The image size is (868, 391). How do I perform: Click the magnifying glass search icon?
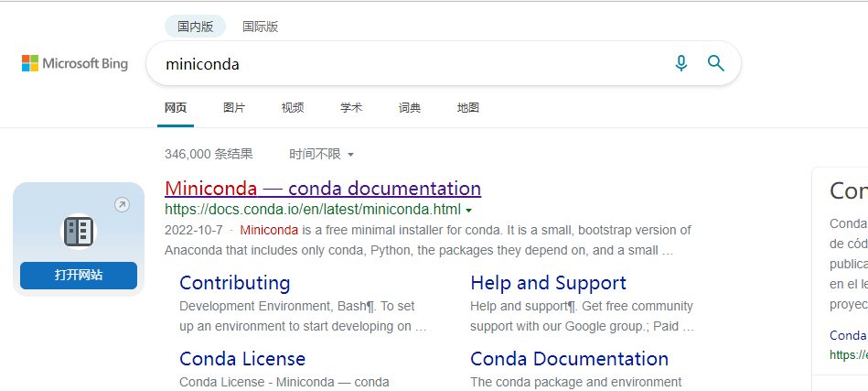716,63
